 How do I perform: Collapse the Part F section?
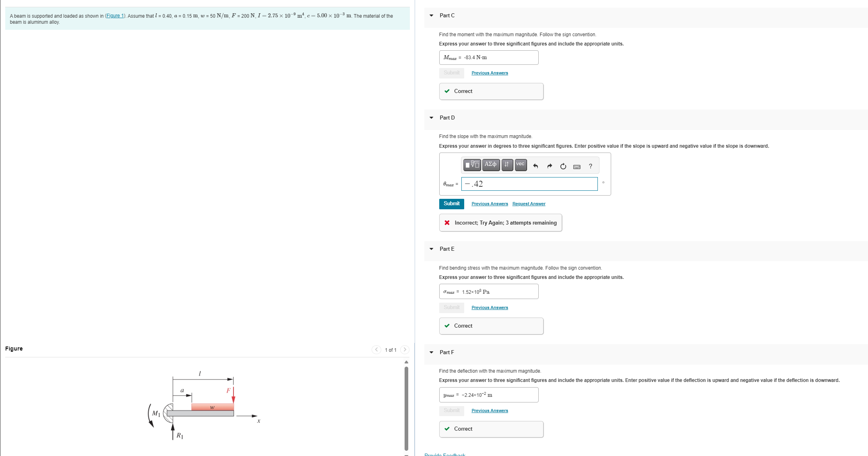pos(431,352)
